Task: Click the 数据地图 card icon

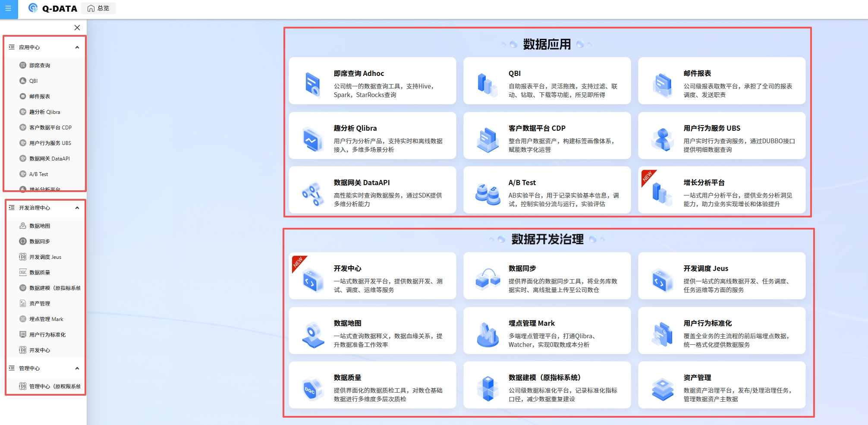Action: [x=313, y=335]
